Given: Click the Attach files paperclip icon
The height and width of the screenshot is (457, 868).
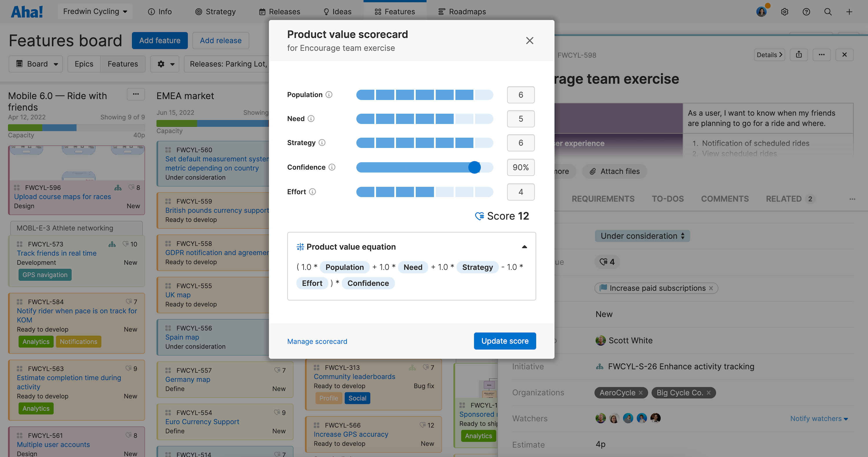Looking at the screenshot, I should click(x=593, y=171).
